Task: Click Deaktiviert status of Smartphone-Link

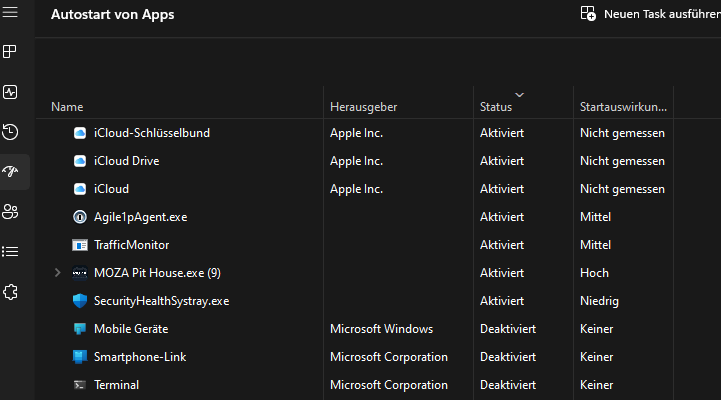Action: tap(508, 357)
